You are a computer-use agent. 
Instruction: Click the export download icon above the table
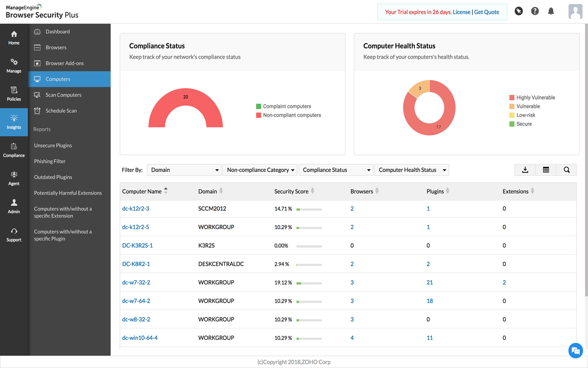(x=525, y=170)
